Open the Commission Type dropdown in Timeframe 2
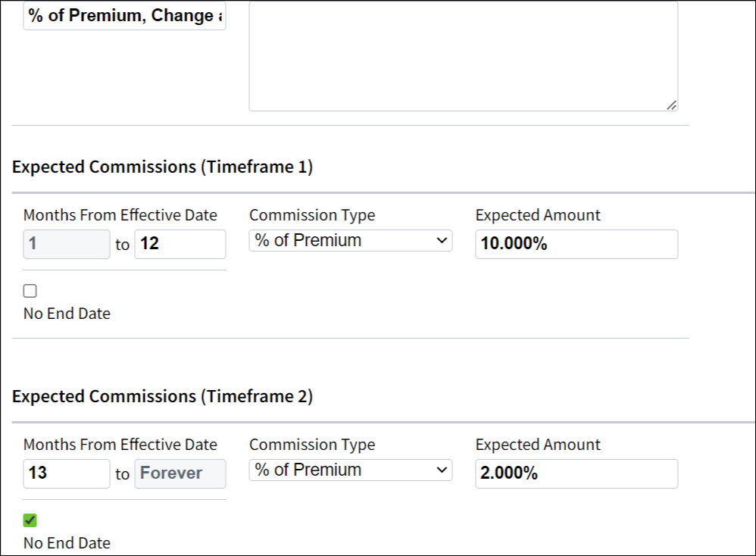756x556 pixels. click(x=350, y=470)
